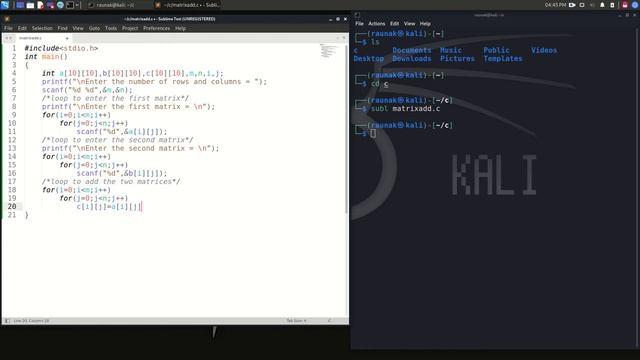Minimize the Sublime Text window
Viewport: 640px width, 360px height.
coord(330,19)
